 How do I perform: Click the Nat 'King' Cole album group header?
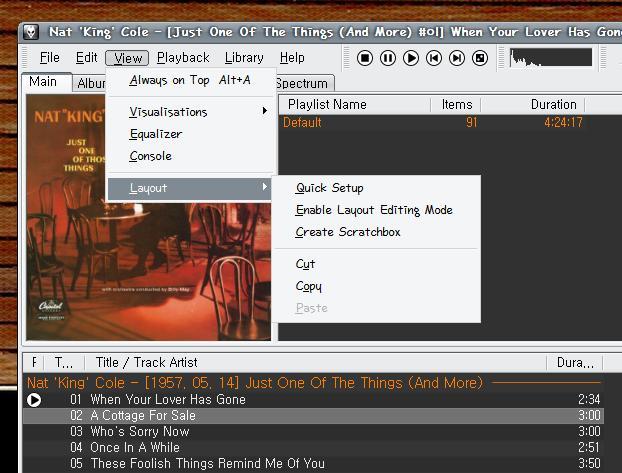(x=313, y=383)
